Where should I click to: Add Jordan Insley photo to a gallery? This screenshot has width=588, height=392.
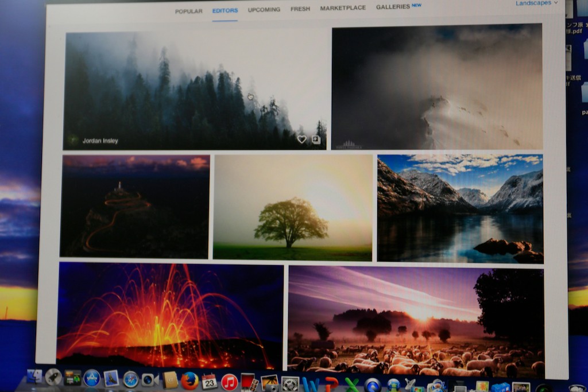click(316, 139)
